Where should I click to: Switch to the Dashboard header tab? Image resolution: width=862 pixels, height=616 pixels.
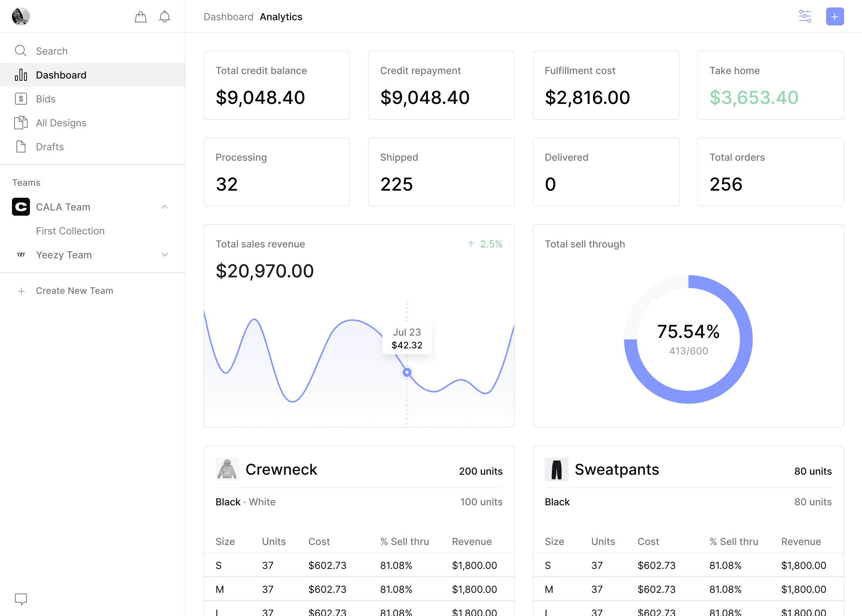click(228, 17)
